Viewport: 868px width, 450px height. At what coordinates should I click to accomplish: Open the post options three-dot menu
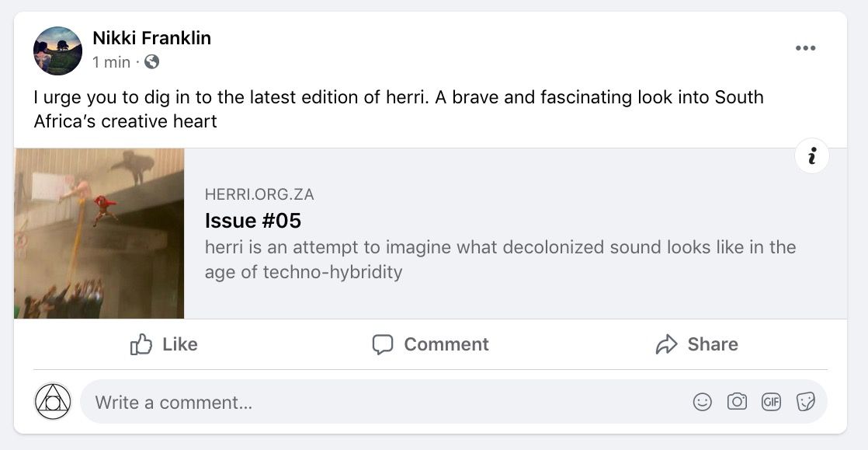[805, 48]
